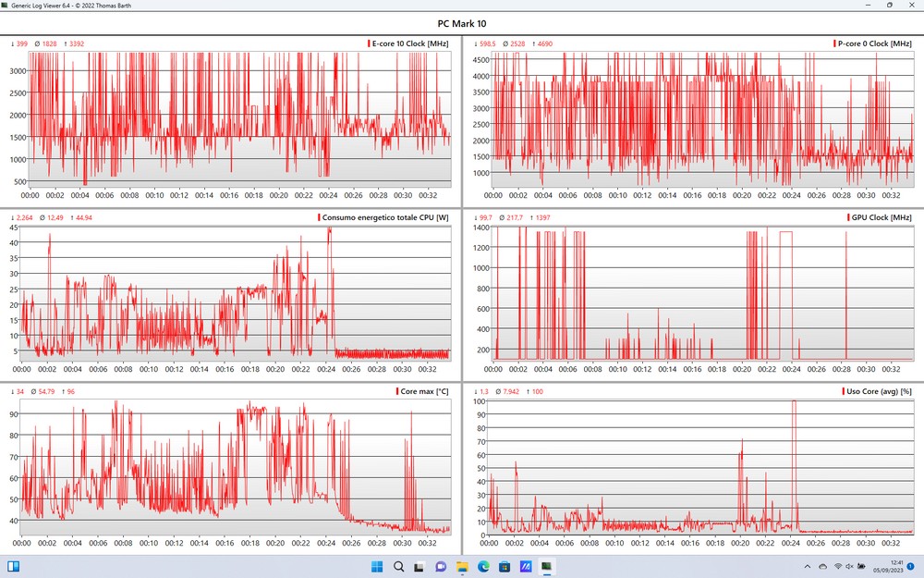The height and width of the screenshot is (578, 924).
Task: Click E-core minimum value 399
Action: (22, 43)
